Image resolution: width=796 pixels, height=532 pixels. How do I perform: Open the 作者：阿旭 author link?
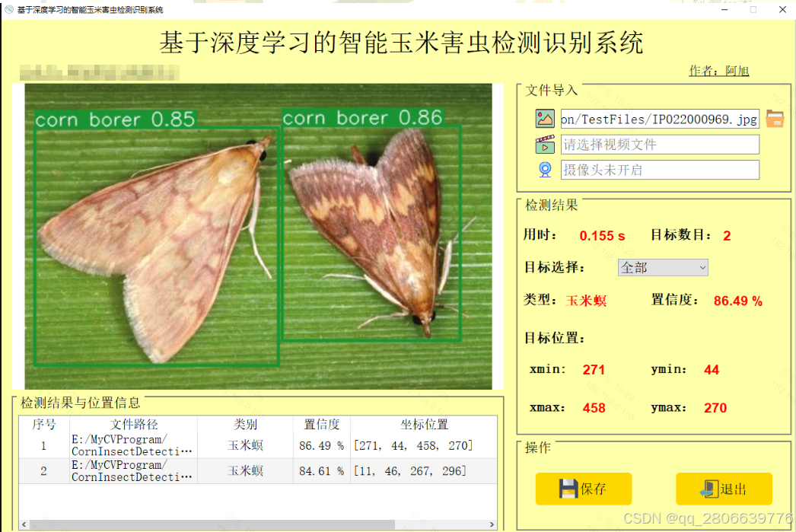pos(718,70)
